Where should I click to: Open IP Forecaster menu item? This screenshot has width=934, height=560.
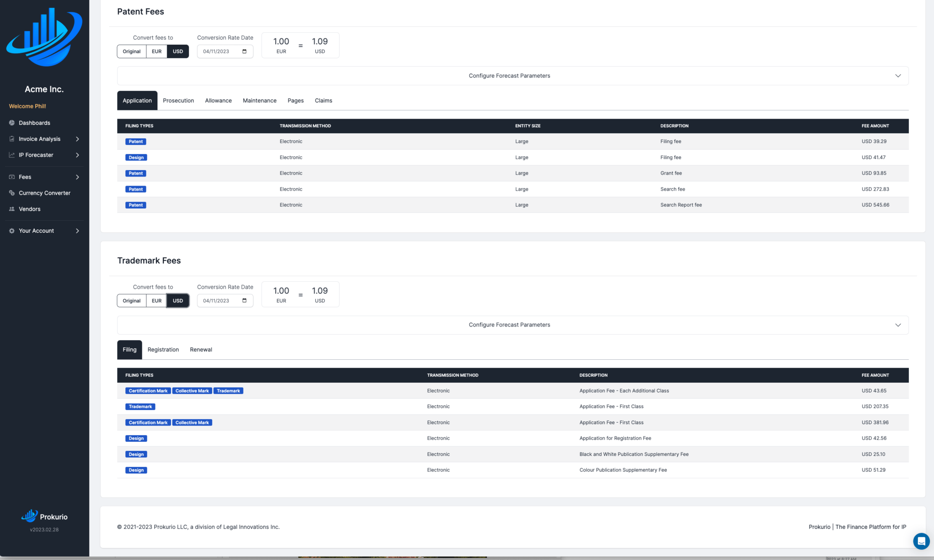tap(36, 155)
